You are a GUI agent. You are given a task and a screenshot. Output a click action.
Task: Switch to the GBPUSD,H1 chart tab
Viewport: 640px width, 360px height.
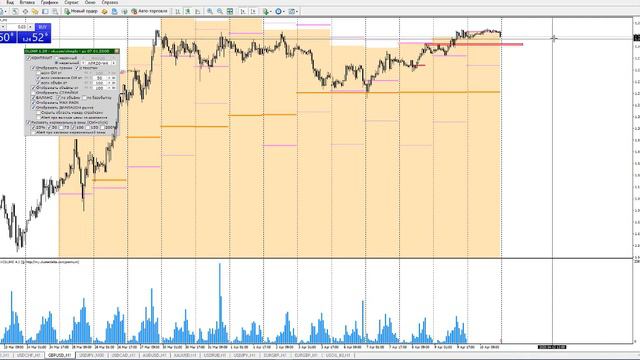click(x=60, y=356)
